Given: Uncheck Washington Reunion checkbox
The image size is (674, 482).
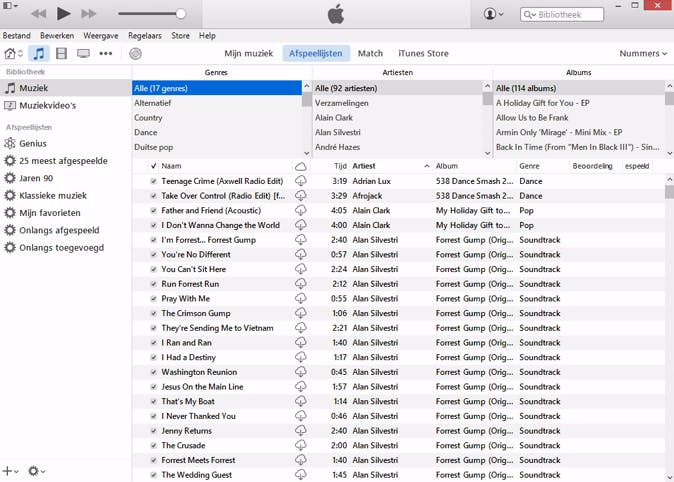Looking at the screenshot, I should click(x=153, y=372).
